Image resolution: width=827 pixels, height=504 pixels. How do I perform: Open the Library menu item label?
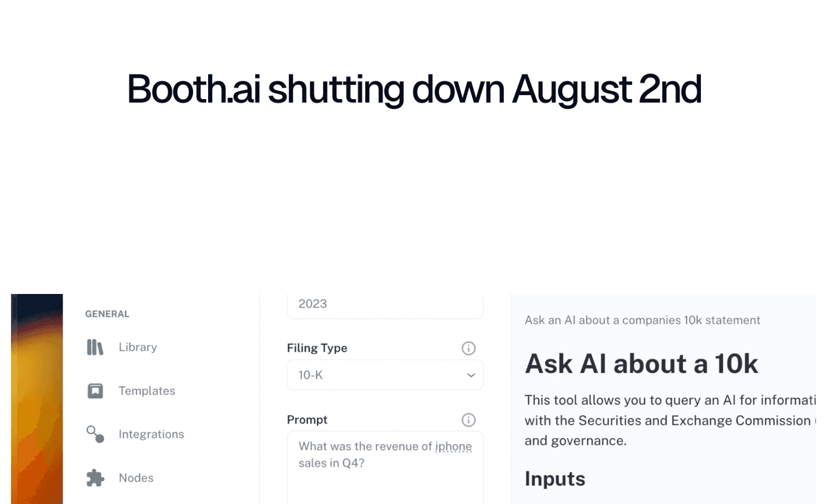click(x=138, y=347)
